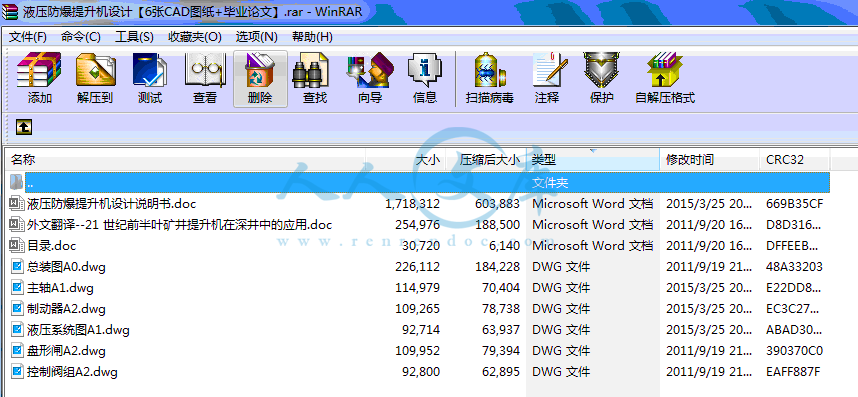The image size is (858, 397).
Task: Click packed size value 188,500
Action: click(497, 225)
